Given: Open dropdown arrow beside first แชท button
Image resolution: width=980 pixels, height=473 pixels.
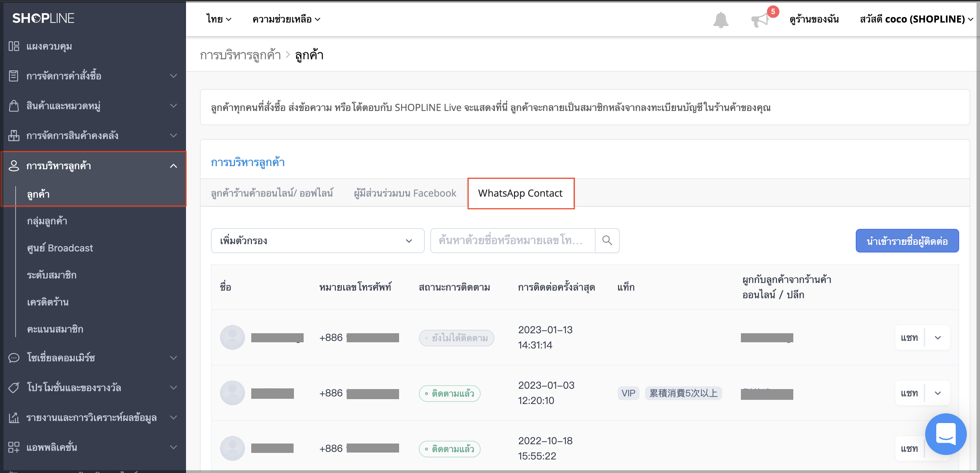Looking at the screenshot, I should point(937,337).
